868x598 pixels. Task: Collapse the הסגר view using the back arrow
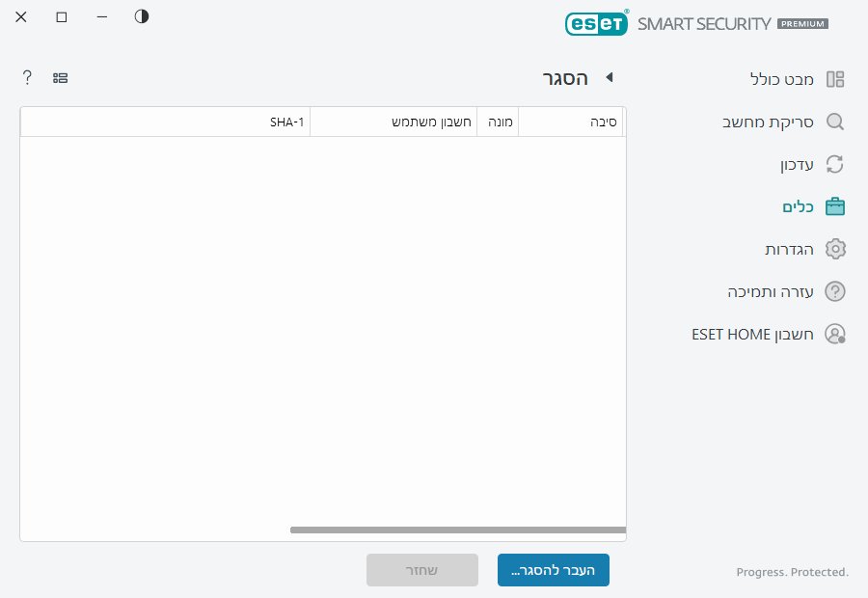point(609,78)
